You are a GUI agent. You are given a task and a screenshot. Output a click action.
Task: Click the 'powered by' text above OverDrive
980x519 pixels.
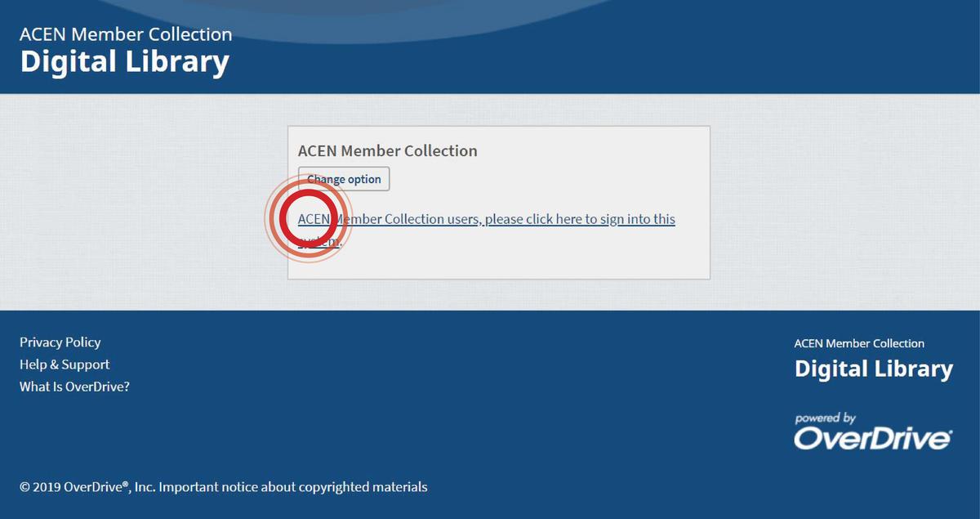click(825, 418)
